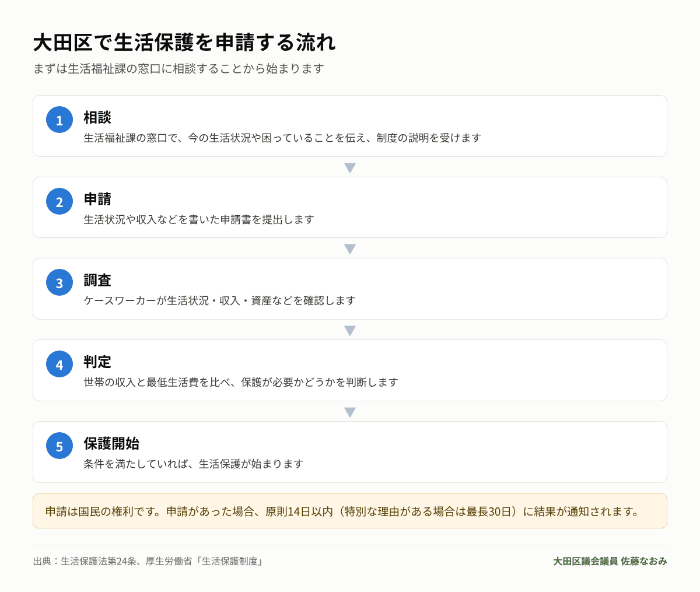This screenshot has height=592, width=700.
Task: Click the subtitle beginning まずは生活福祉課の窓口
Action: (x=178, y=68)
